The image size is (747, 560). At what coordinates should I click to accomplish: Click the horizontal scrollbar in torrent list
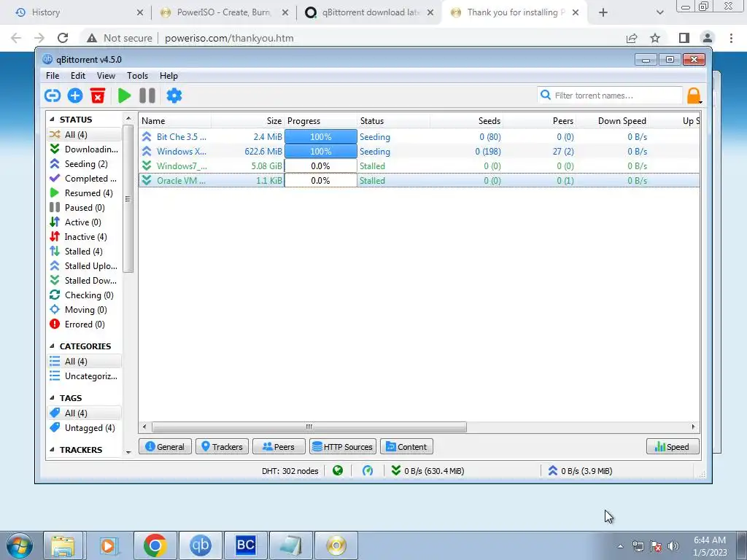tap(309, 427)
